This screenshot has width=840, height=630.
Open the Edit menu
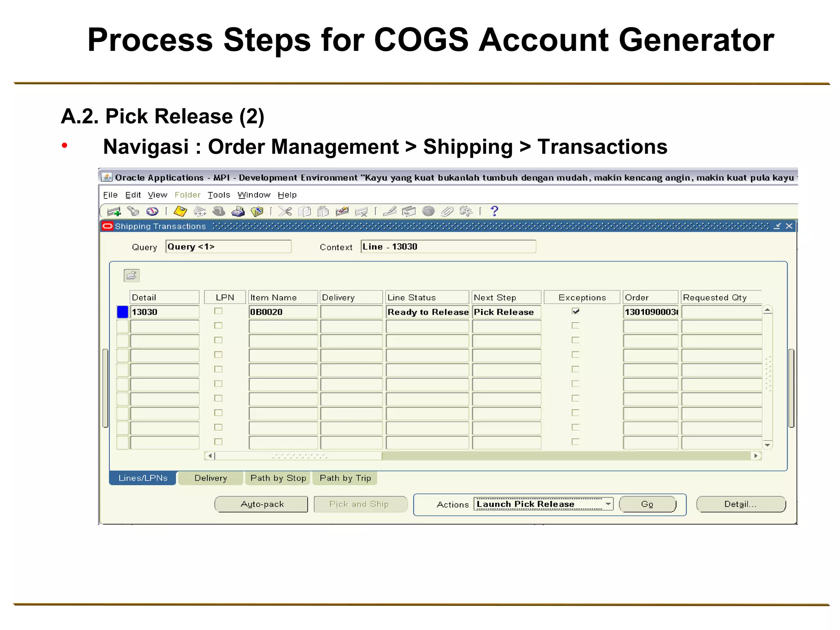[133, 195]
